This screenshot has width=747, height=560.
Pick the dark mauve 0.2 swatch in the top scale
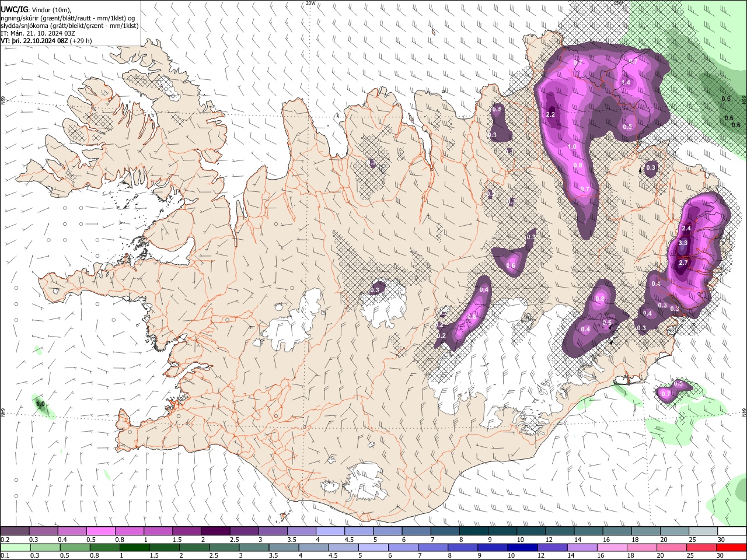(15, 531)
